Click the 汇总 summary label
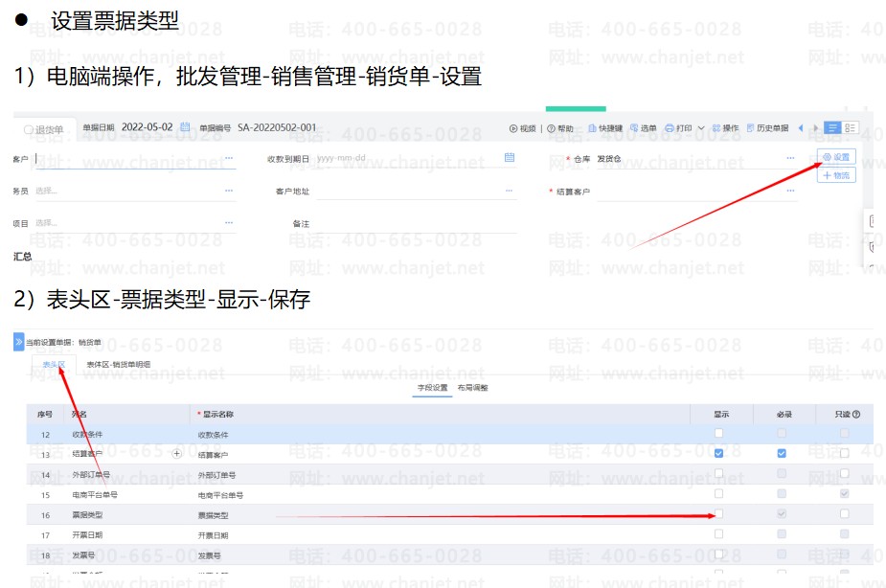The width and height of the screenshot is (886, 588). coord(23,257)
